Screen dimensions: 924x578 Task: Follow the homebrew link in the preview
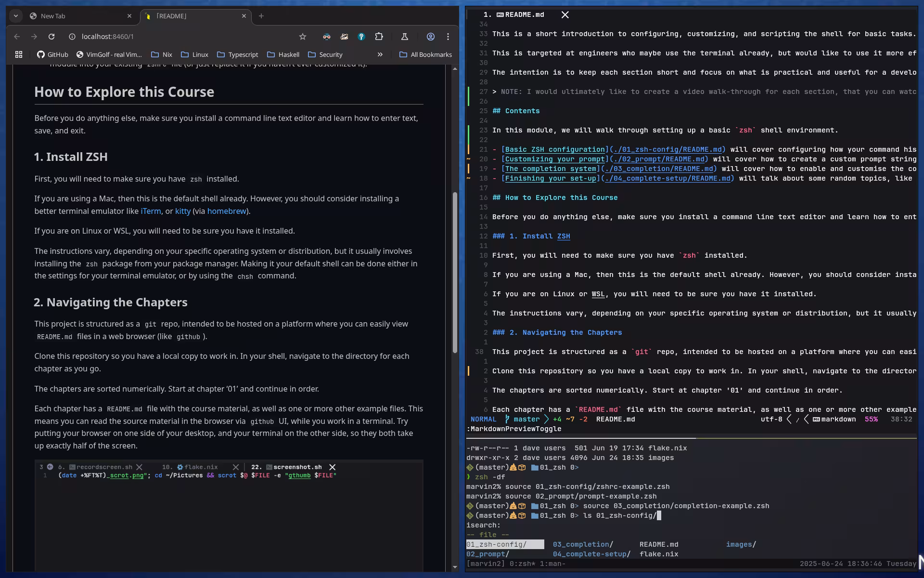coord(227,211)
